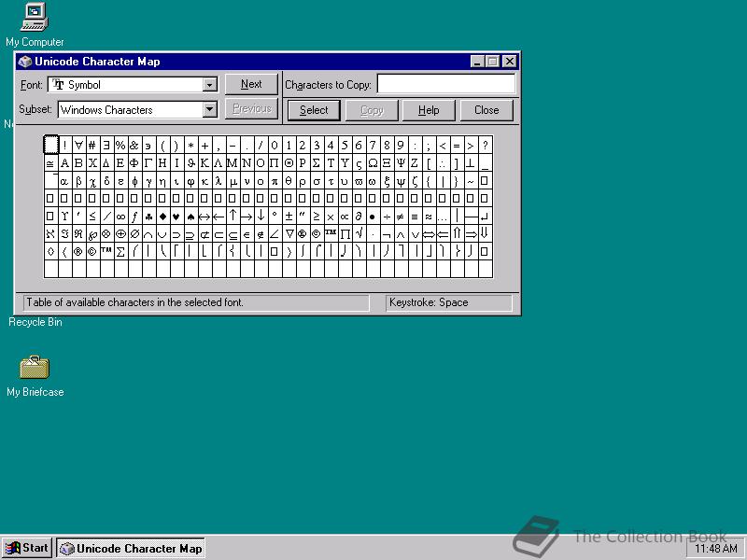Image resolution: width=747 pixels, height=560 pixels.
Task: Choose lowercase lambda λ in the grid
Action: [x=218, y=181]
